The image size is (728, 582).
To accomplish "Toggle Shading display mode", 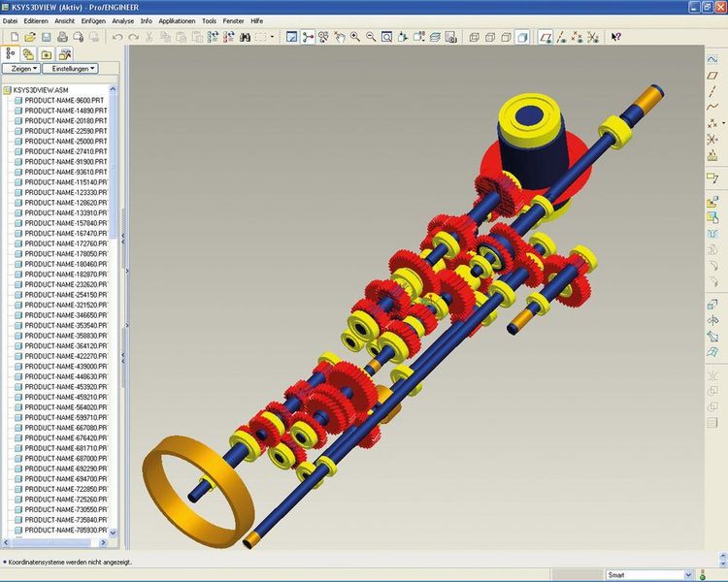I will point(522,37).
